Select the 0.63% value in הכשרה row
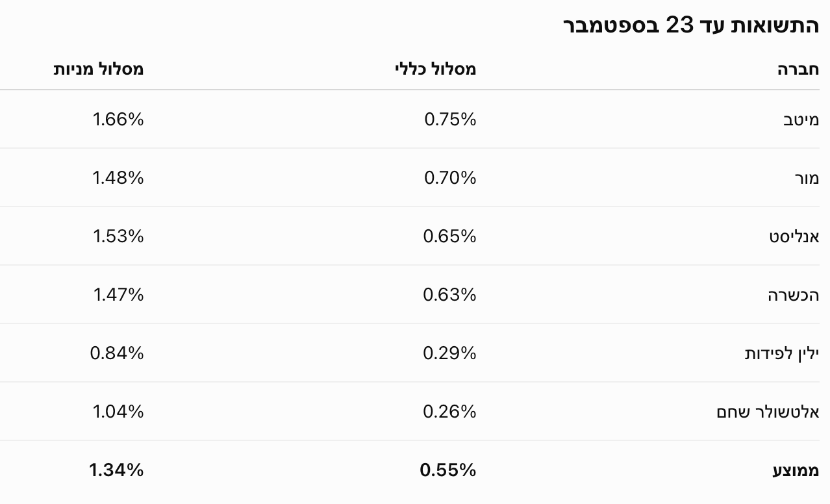 [449, 295]
